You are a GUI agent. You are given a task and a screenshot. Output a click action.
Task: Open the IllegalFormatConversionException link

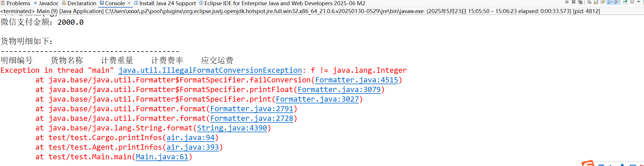point(210,70)
